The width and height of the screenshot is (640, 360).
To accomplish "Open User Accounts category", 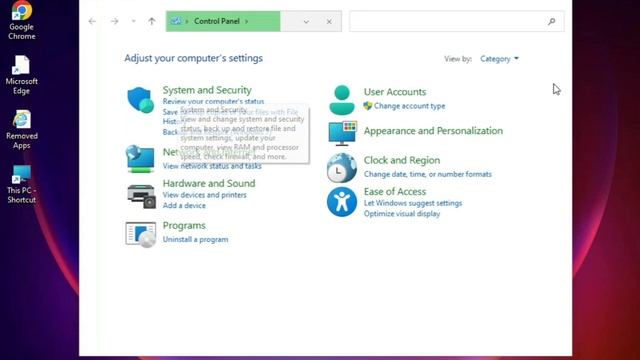I will [x=395, y=92].
